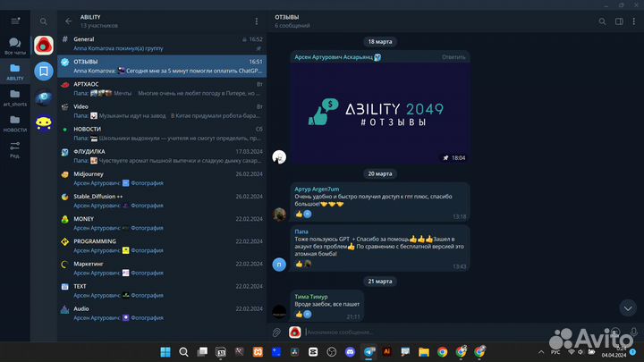The width and height of the screenshot is (644, 362).
Task: Open the General topic
Action: 162,44
